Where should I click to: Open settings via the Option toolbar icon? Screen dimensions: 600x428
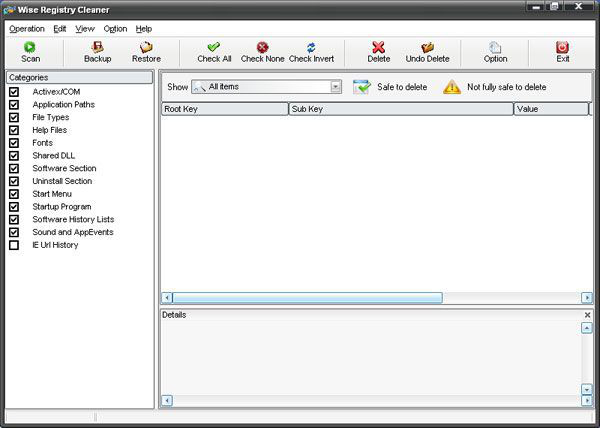click(495, 47)
